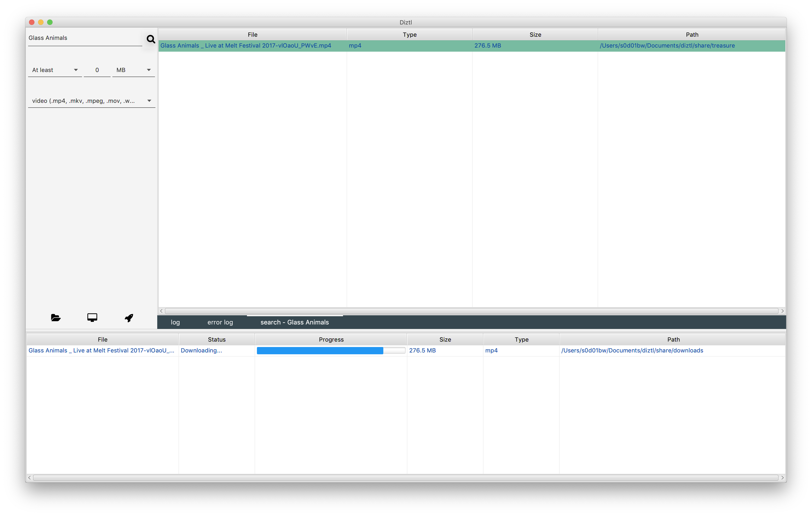This screenshot has height=516, width=812.
Task: Click the size value field showing 0
Action: point(97,70)
